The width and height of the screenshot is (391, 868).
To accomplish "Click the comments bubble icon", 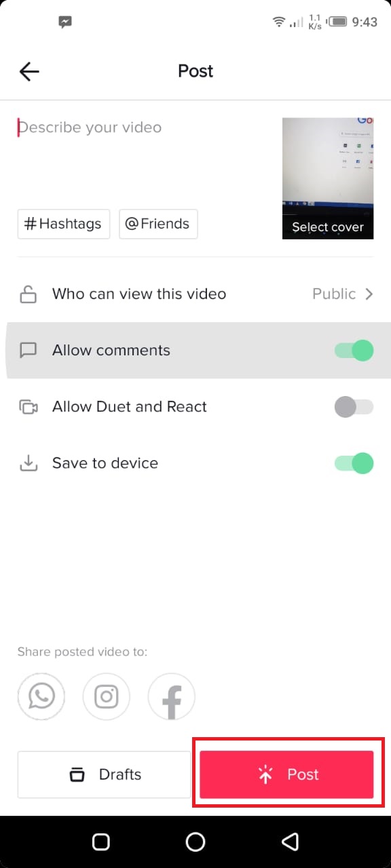I will tap(28, 350).
